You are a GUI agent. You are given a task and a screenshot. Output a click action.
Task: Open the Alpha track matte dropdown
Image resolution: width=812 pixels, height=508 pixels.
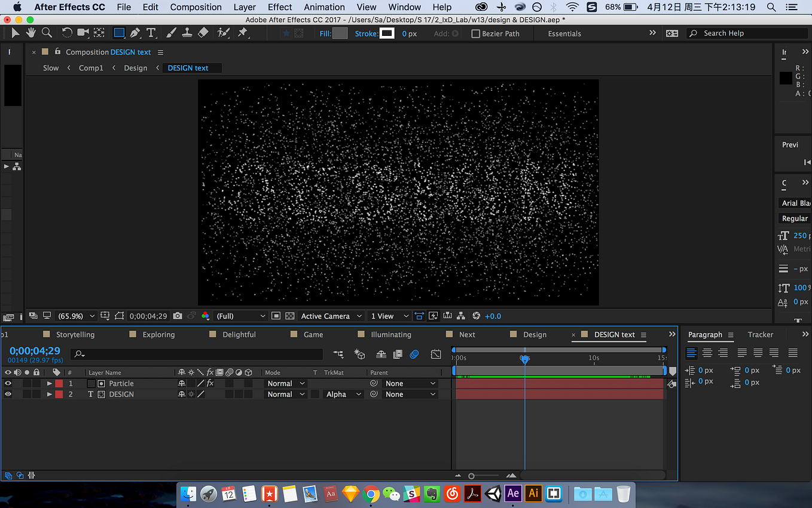point(344,394)
